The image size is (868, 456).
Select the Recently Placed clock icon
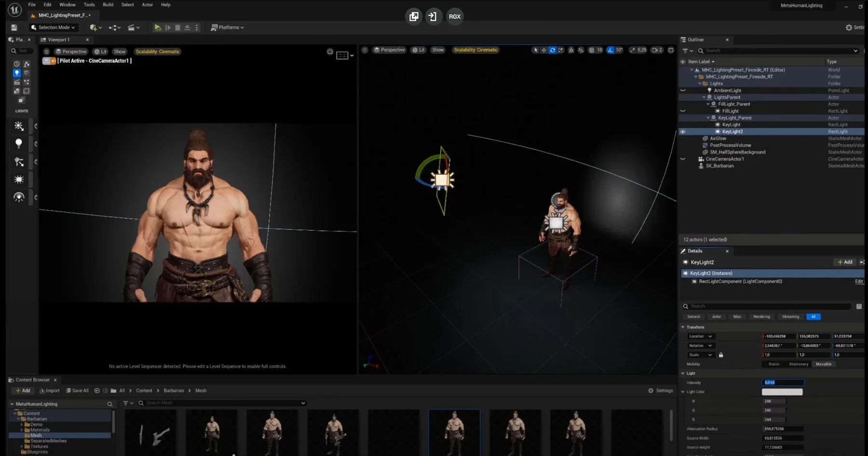17,64
